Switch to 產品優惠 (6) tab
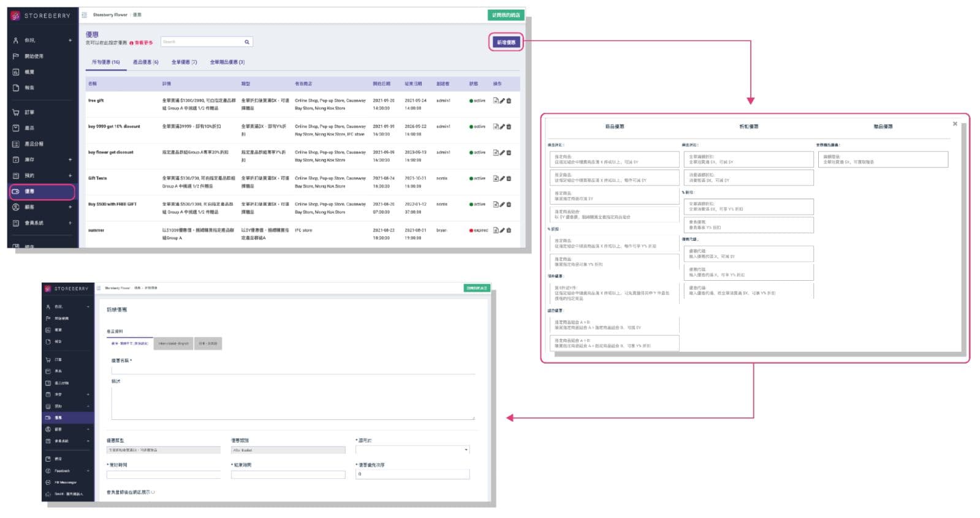 pyautogui.click(x=146, y=62)
